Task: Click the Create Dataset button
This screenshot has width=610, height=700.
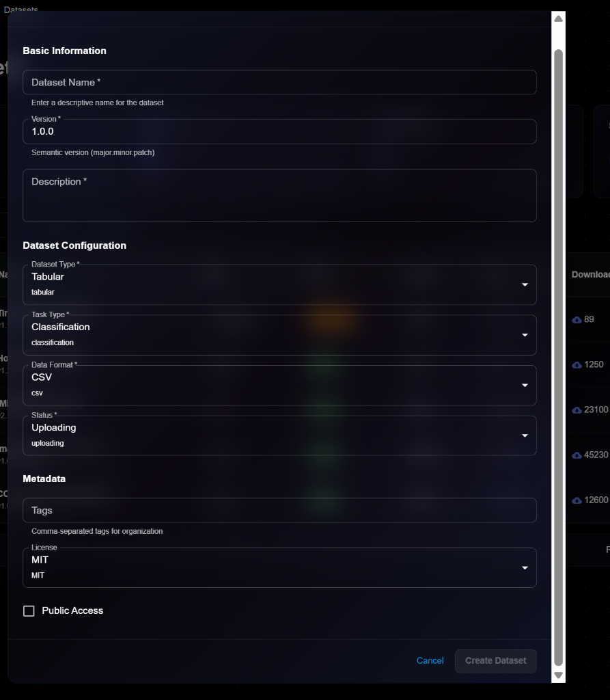Action: pos(495,661)
